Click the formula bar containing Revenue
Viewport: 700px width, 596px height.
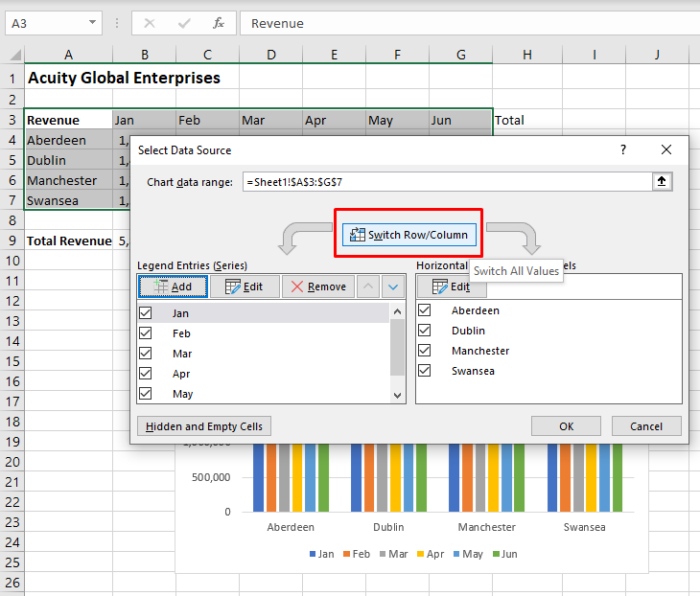470,23
